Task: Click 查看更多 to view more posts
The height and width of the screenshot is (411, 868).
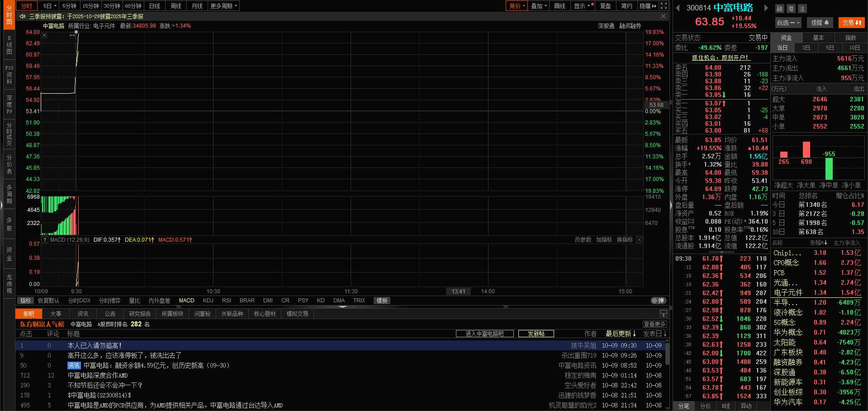Action: tap(655, 324)
